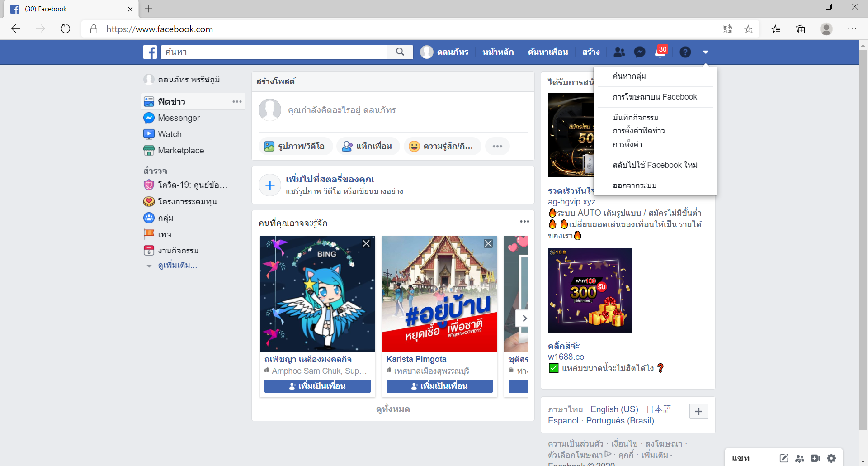Collapse the account menu arrow

tap(706, 52)
